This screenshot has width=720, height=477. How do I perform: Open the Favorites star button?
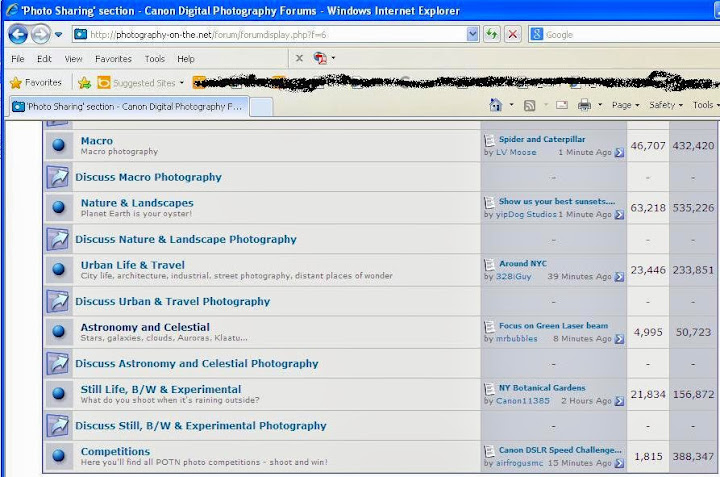[36, 83]
